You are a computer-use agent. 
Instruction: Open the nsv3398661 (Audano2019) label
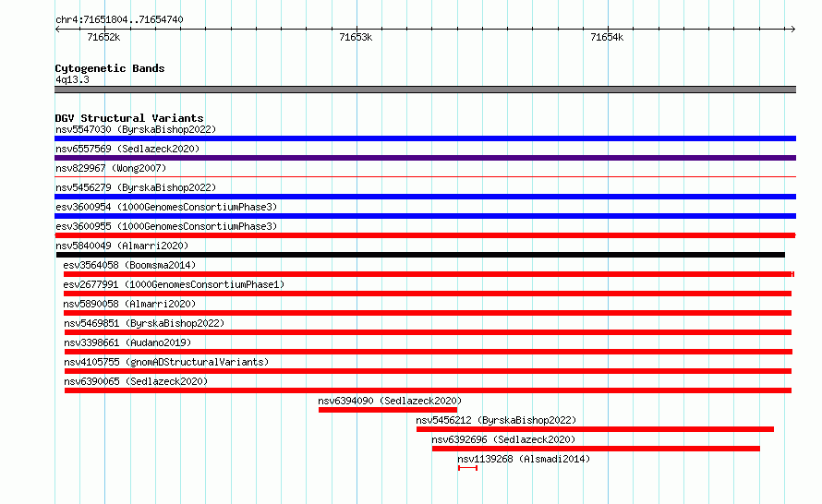[127, 342]
